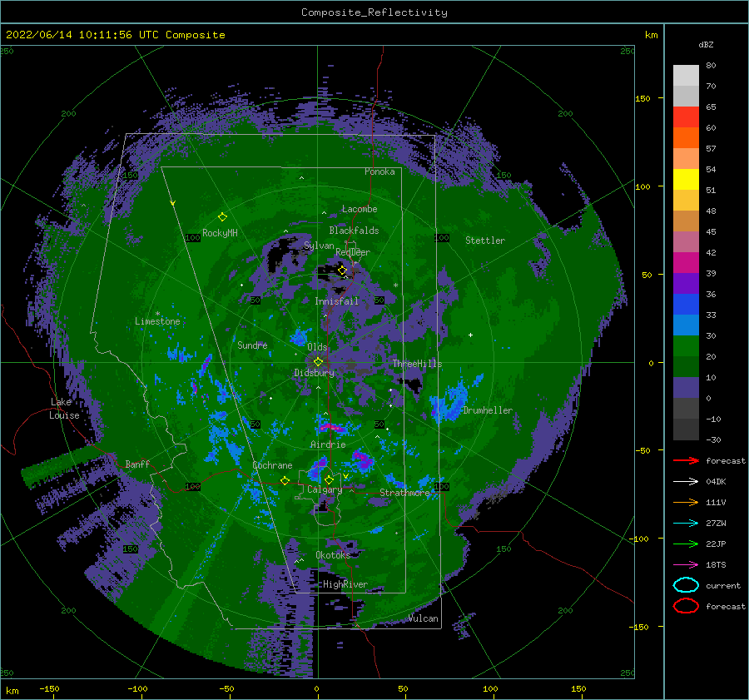
Task: Click the green swatch between 30 and 20
Action: point(686,345)
